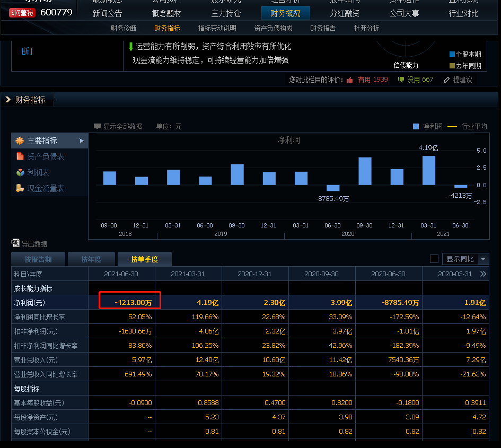Viewport: 501px width, 448px height.
Task: Click the 显示全部数据 monitor icon
Action: (x=98, y=126)
